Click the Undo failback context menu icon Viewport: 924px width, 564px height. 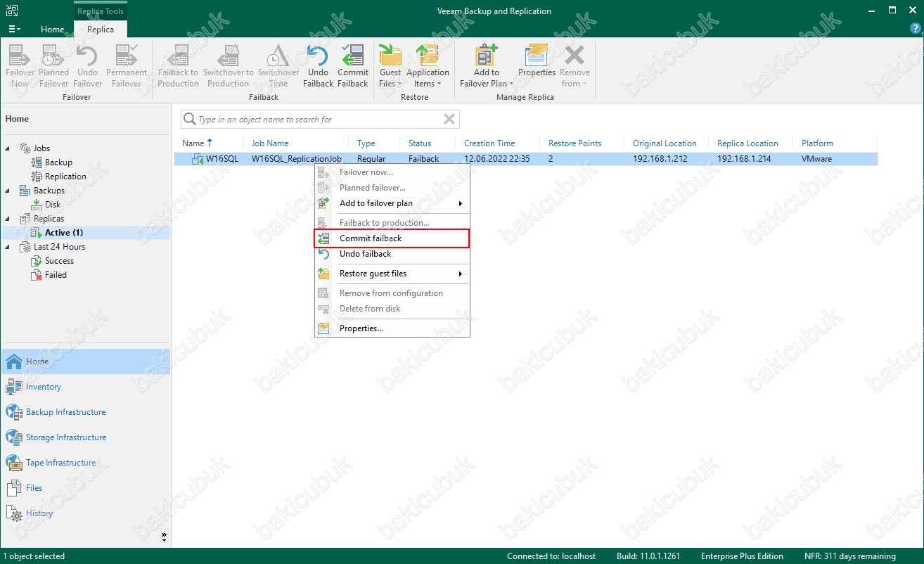coord(323,254)
